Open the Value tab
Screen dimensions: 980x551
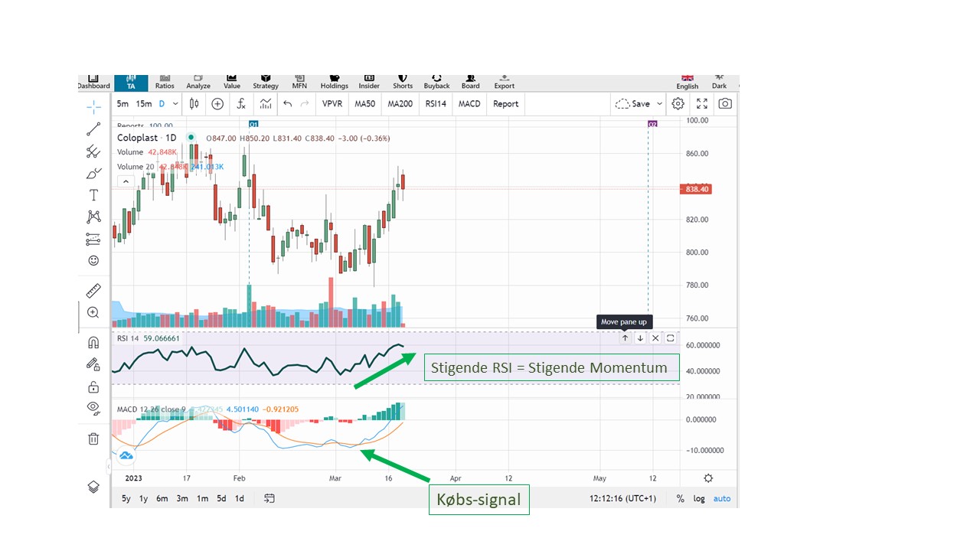coord(232,81)
